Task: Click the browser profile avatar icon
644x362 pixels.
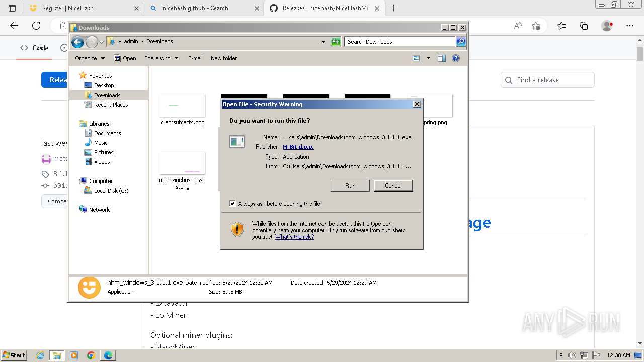Action: [x=607, y=26]
